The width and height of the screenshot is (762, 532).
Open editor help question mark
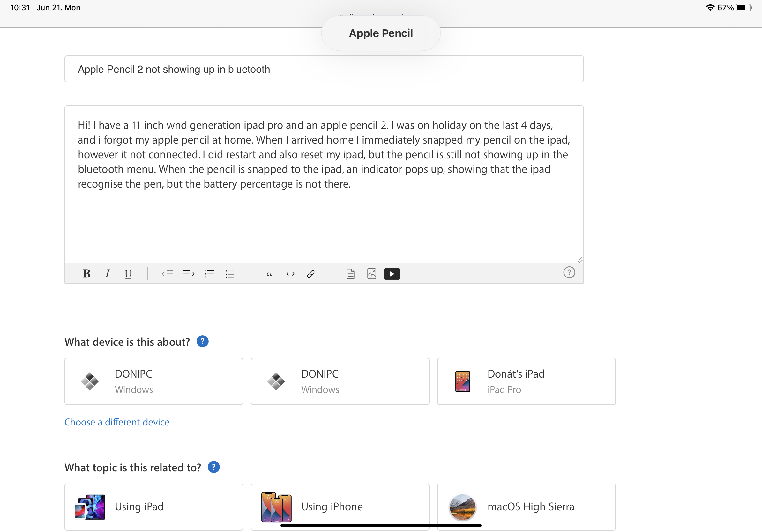[x=569, y=273]
